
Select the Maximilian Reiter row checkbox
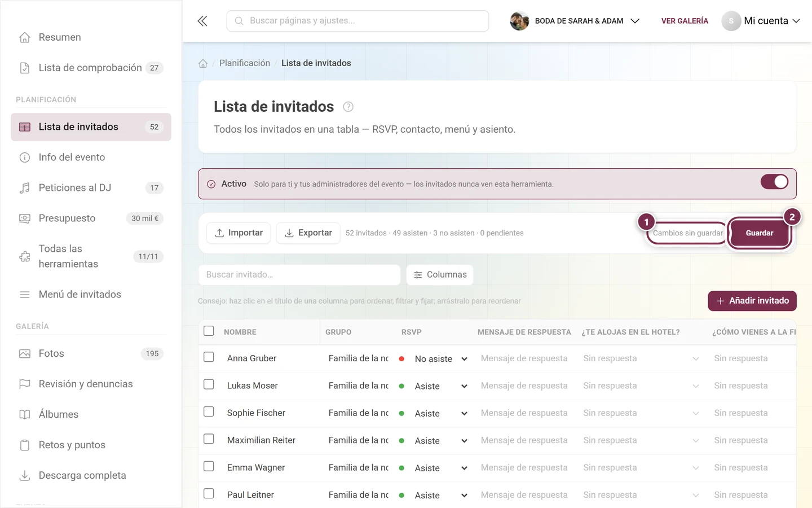[x=209, y=439]
